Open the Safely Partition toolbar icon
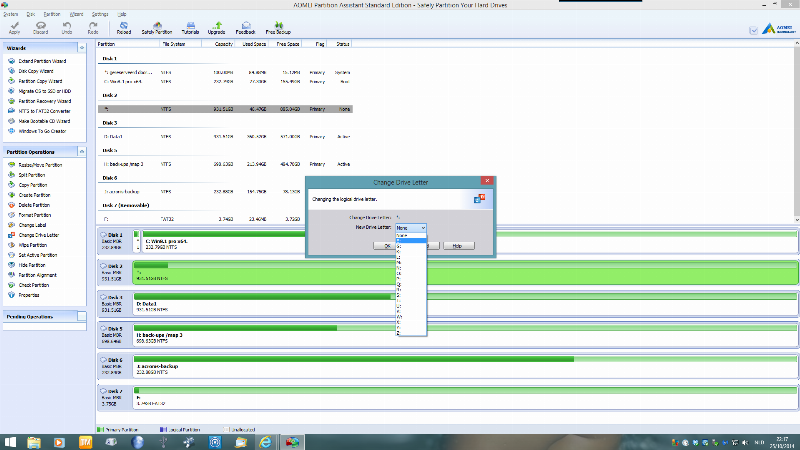Image resolution: width=800 pixels, height=450 pixels. (x=157, y=28)
